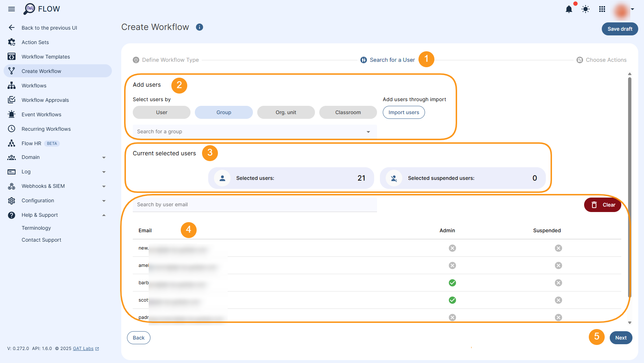644x363 pixels.
Task: Toggle Admin status for the barb user row
Action: 452,283
